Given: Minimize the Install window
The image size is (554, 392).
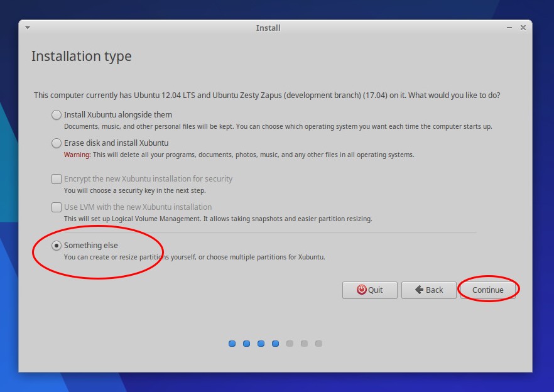Looking at the screenshot, I should click(509, 28).
